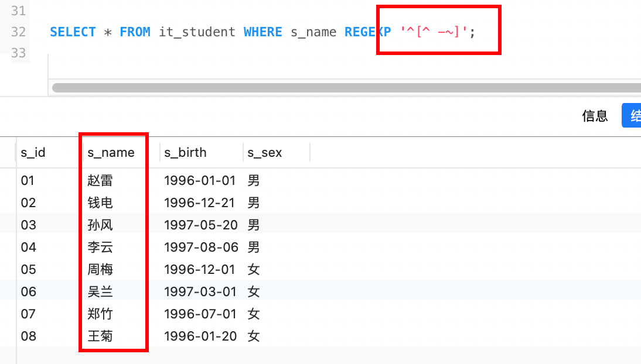Click the it_student table name in the query
Screen dimensions: 641x364
[x=197, y=32]
